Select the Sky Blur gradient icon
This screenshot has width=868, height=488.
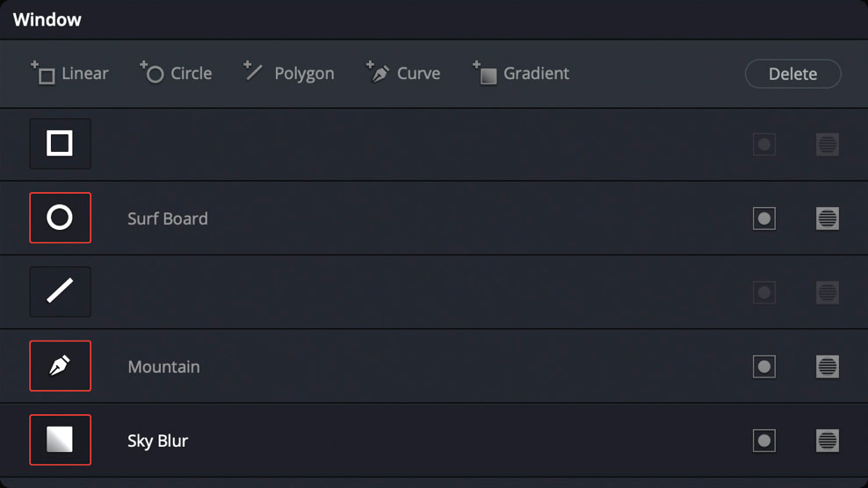pyautogui.click(x=60, y=440)
